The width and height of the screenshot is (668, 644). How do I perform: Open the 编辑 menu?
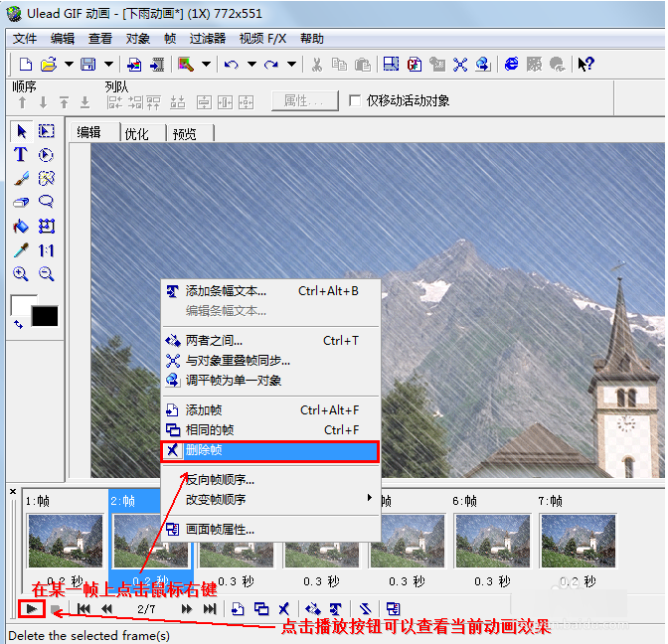(63, 39)
